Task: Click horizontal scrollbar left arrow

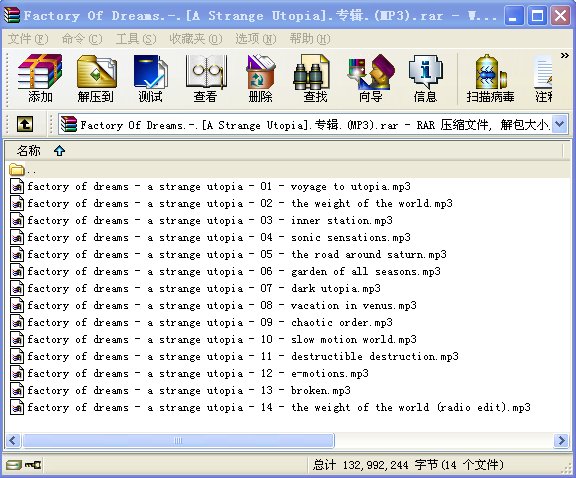Action: pyautogui.click(x=13, y=440)
